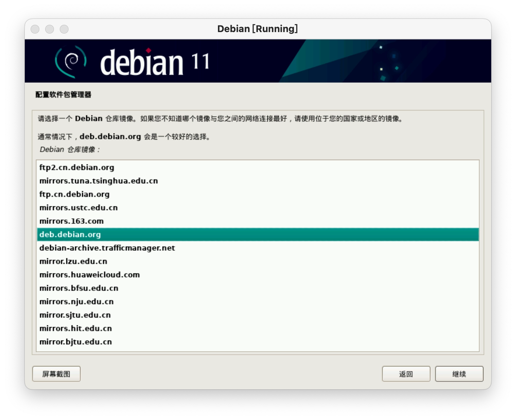Choose mirrors.nju.edu.cn mirror

point(258,302)
